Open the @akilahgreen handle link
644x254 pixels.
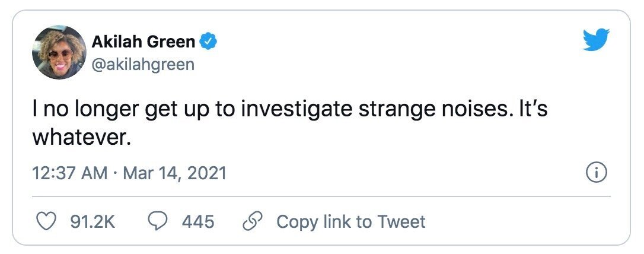[x=142, y=65]
